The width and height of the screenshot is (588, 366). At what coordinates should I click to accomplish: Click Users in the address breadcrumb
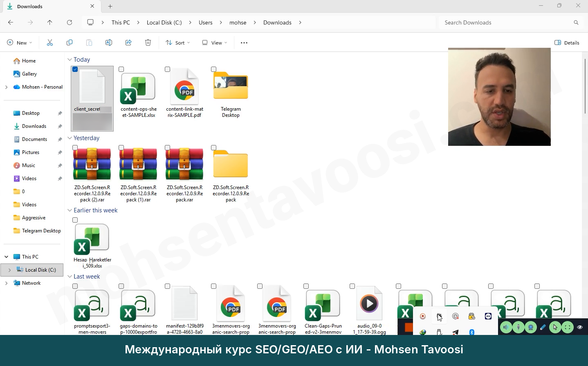(205, 22)
